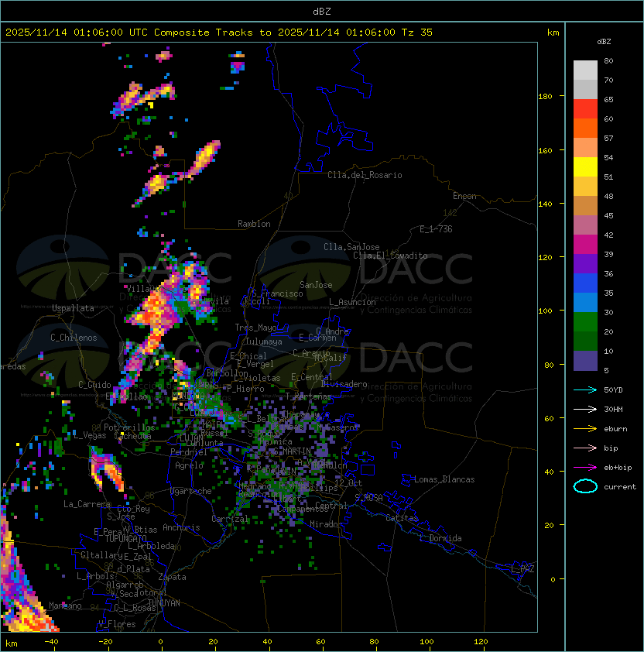Click the Ugarteche place label

[x=191, y=491]
